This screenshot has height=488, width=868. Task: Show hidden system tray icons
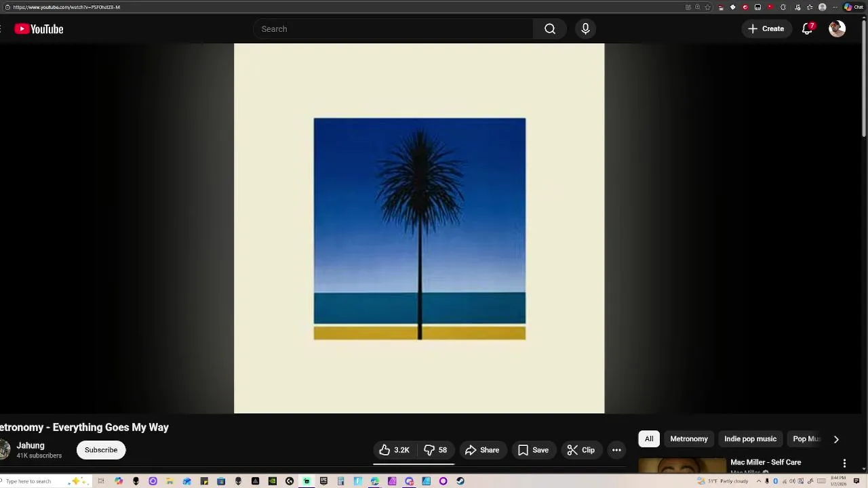(759, 481)
